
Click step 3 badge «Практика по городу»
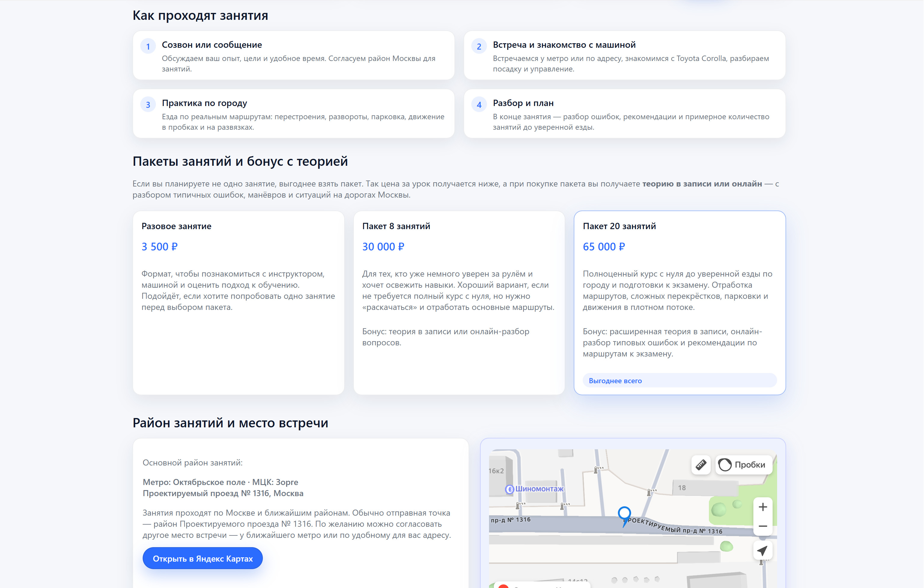(148, 104)
